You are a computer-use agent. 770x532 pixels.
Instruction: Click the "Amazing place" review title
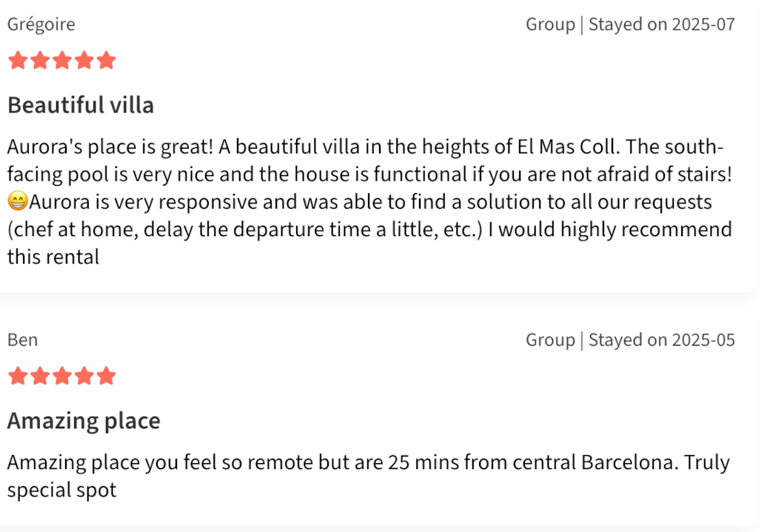click(x=84, y=421)
